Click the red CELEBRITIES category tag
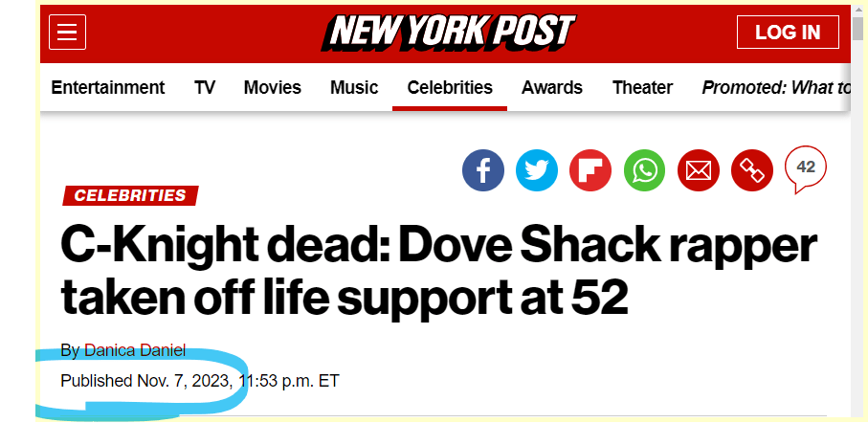Screen dimensions: 868x423 point(130,196)
